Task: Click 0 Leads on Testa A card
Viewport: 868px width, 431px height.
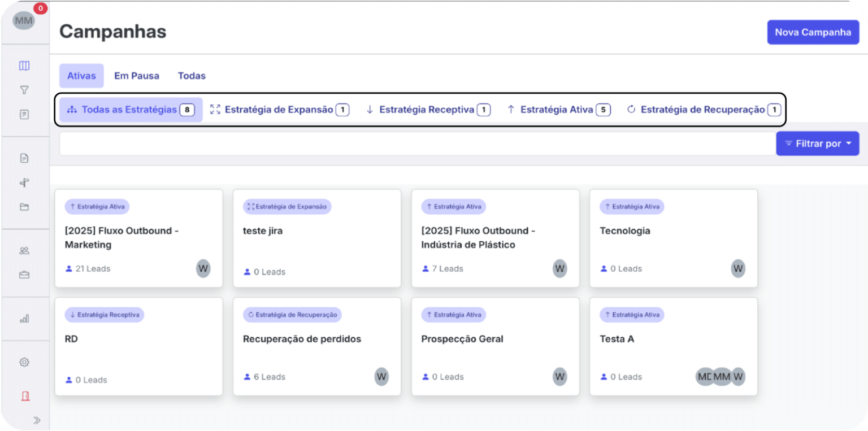Action: pos(621,377)
